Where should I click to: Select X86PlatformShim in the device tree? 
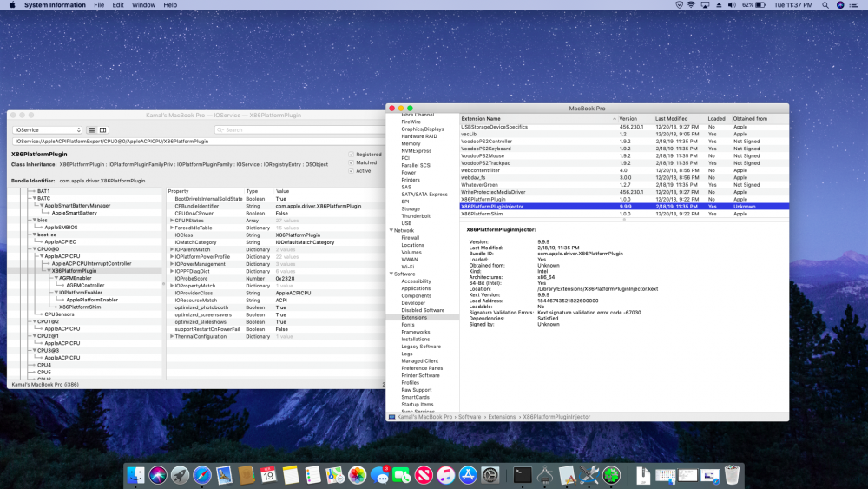pyautogui.click(x=80, y=307)
